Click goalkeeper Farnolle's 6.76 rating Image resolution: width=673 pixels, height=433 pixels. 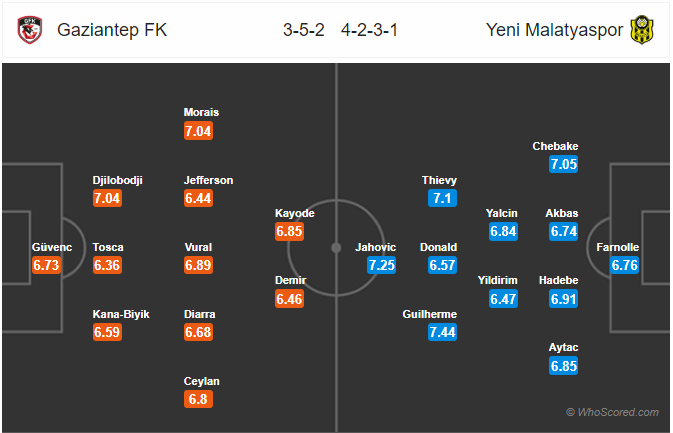(x=624, y=265)
